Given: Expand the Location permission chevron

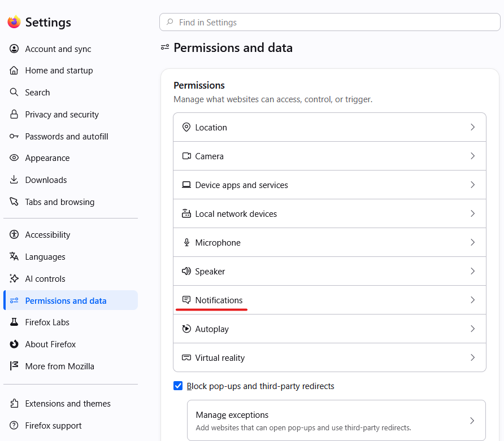Looking at the screenshot, I should click(472, 127).
